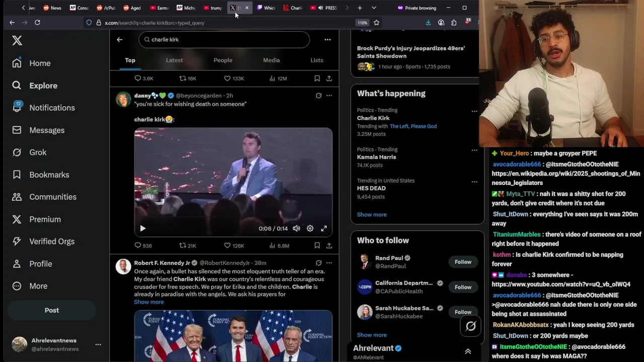
Task: Bookmark danny's post
Action: [317, 246]
